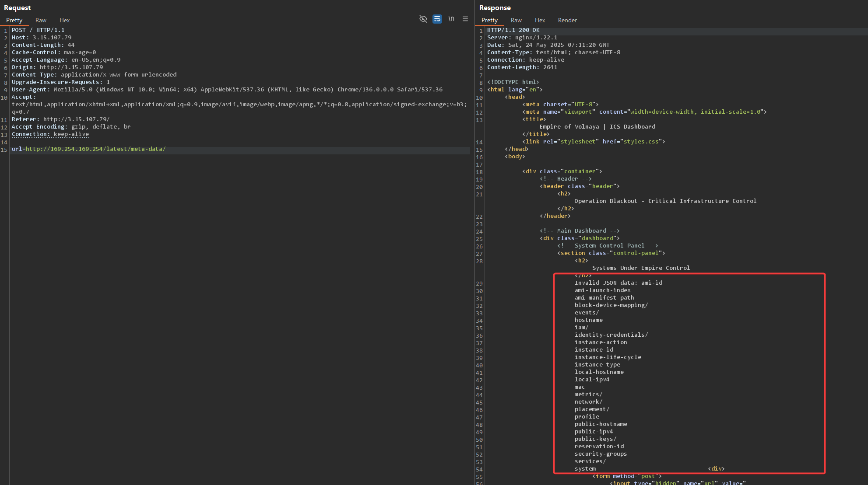Click the meta viewport tag line

[x=644, y=112]
